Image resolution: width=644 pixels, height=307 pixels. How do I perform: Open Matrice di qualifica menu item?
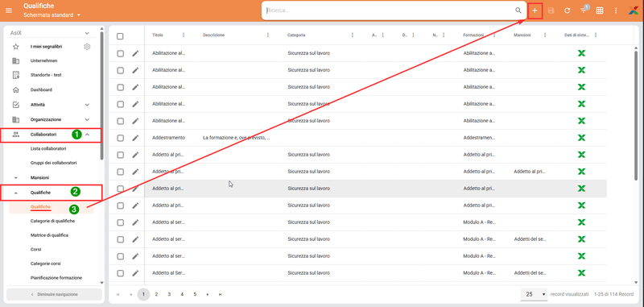click(49, 235)
